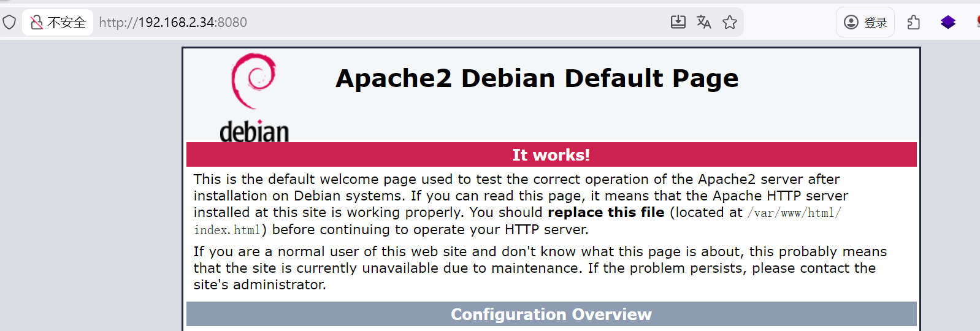Click the "Apache2 Debian Default Page" heading
Image resolution: width=980 pixels, height=331 pixels.
(x=537, y=78)
